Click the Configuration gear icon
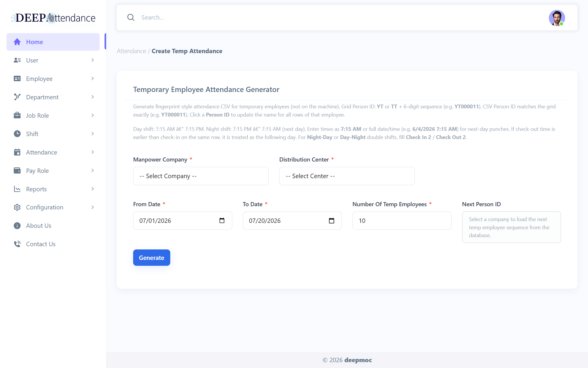588x368 pixels. pyautogui.click(x=17, y=207)
